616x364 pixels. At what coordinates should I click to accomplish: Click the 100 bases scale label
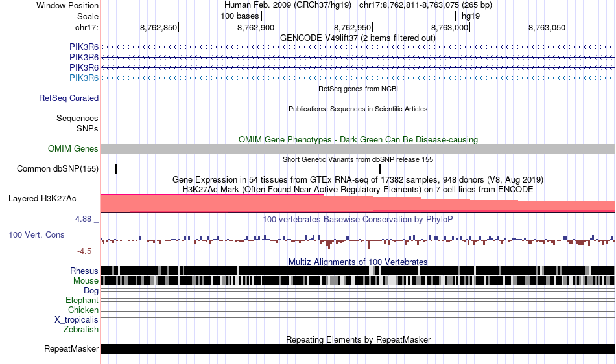click(240, 16)
